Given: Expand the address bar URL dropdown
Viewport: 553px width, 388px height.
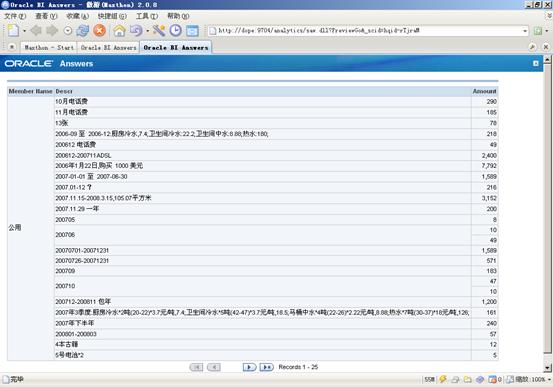Looking at the screenshot, I should click(525, 31).
